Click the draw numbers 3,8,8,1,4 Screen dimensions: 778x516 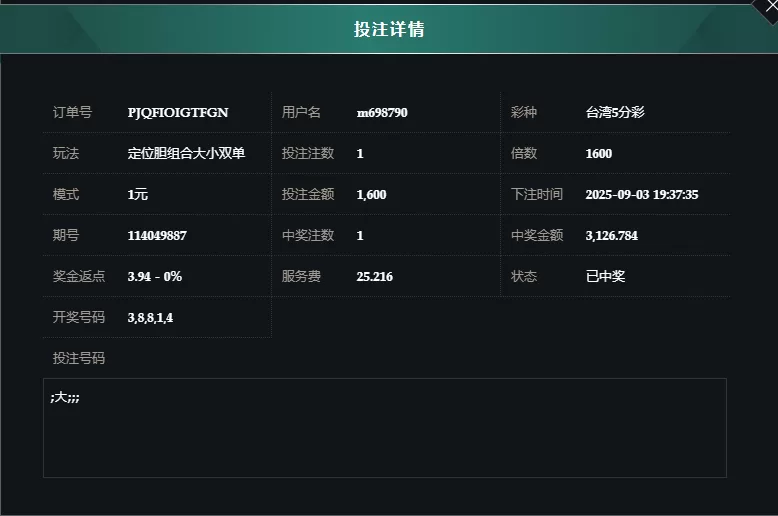[150, 318]
